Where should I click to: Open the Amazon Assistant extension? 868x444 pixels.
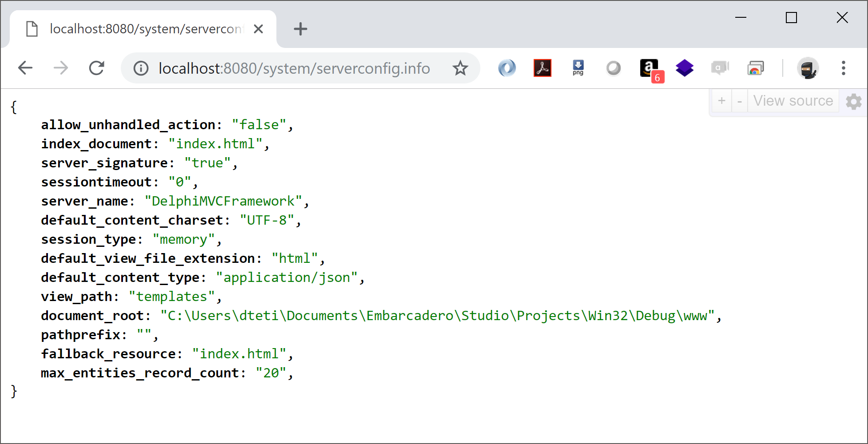(x=649, y=68)
